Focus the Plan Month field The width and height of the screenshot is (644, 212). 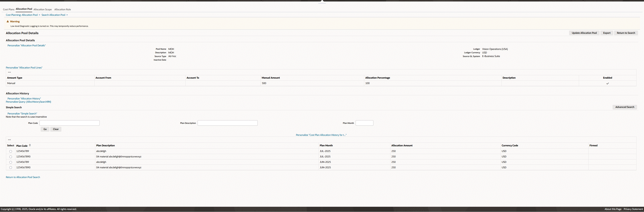click(364, 123)
